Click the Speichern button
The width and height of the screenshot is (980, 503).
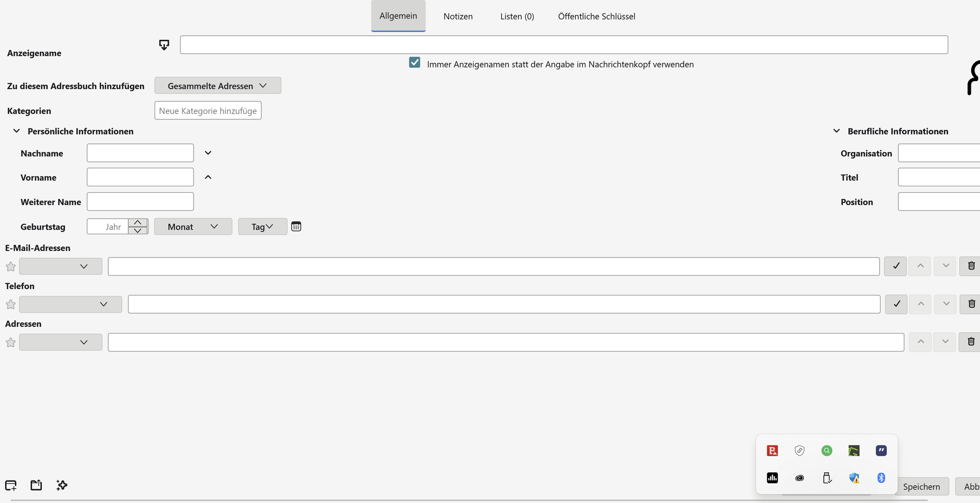coord(921,487)
